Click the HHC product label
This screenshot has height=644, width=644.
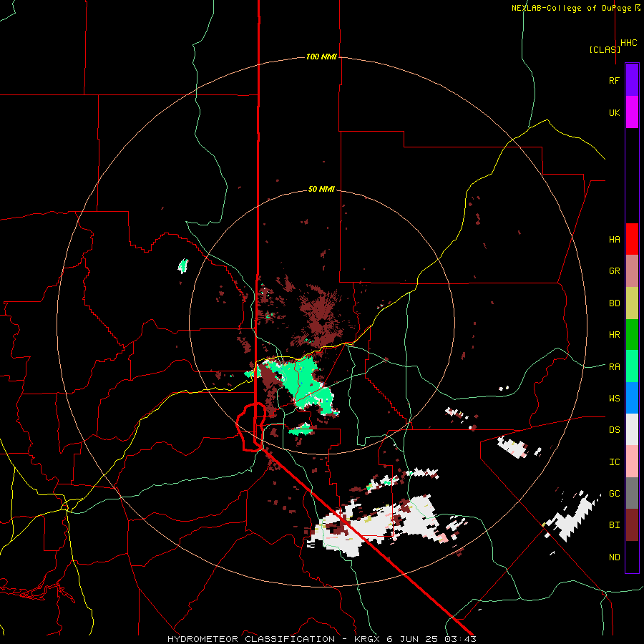[629, 43]
